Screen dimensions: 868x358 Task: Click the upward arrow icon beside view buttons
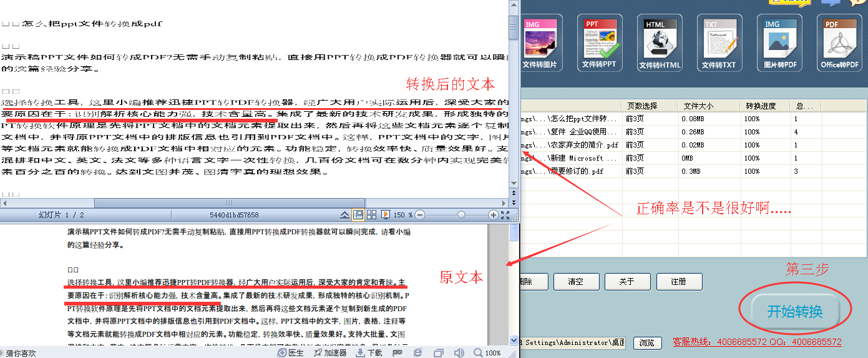pyautogui.click(x=344, y=215)
